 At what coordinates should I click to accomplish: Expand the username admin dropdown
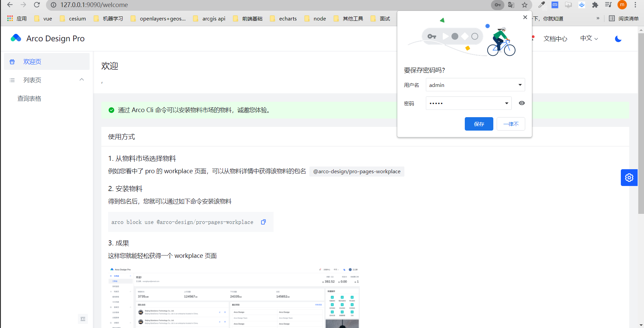(x=519, y=85)
